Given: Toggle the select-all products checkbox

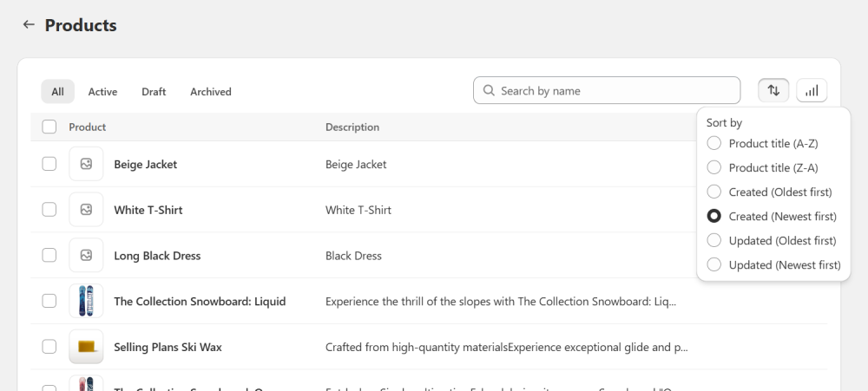Looking at the screenshot, I should tap(49, 127).
